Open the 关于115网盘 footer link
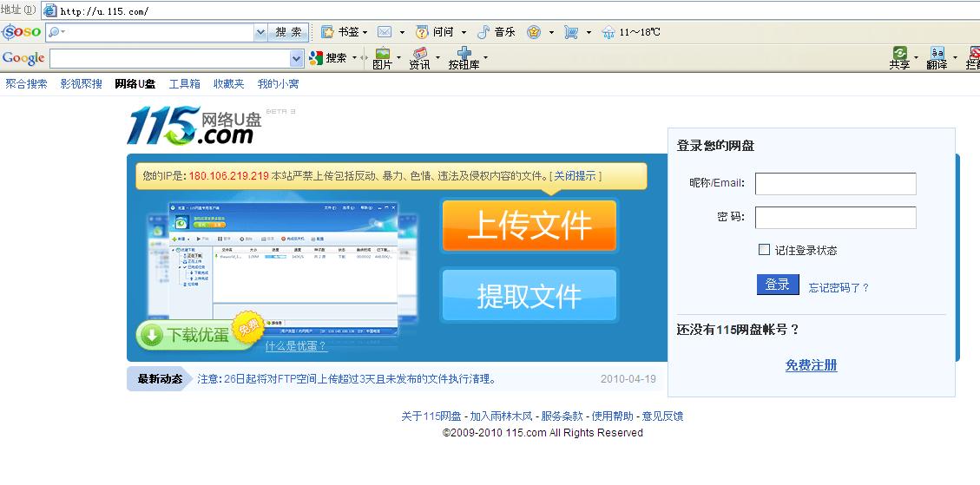 [x=431, y=416]
